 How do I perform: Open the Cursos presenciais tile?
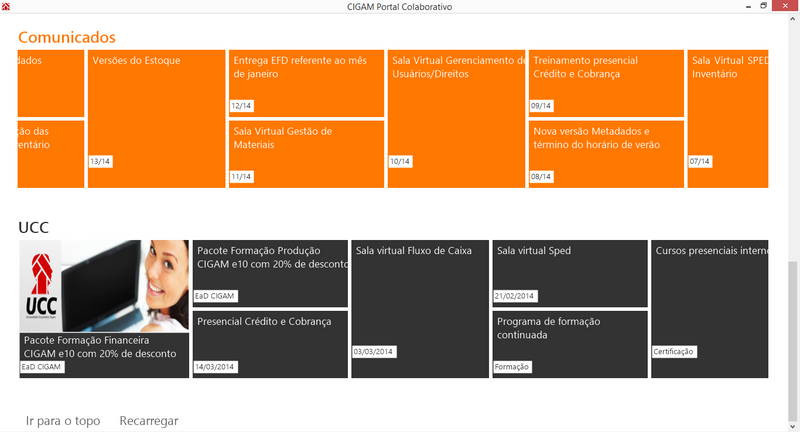pyautogui.click(x=710, y=308)
